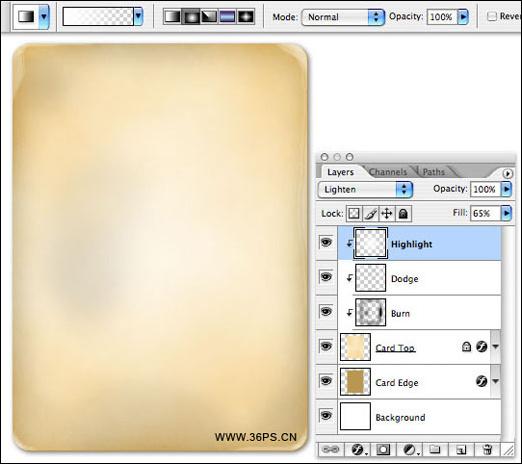Expand the Card Top layer effects arrow
The image size is (522, 464).
496,347
